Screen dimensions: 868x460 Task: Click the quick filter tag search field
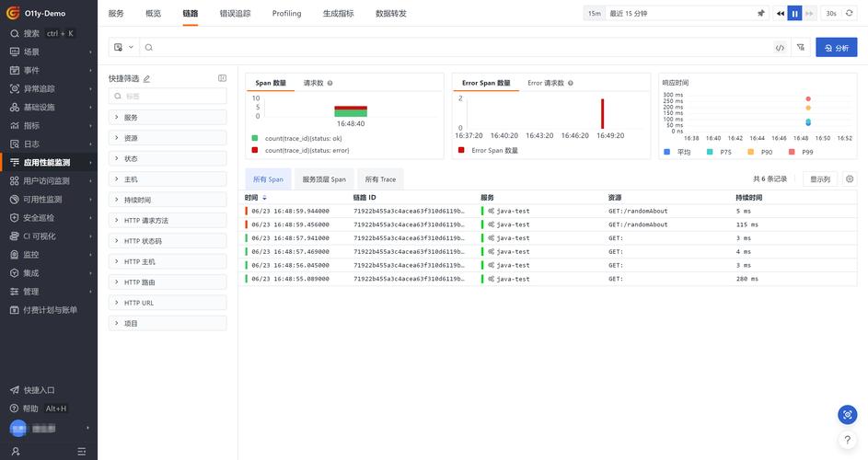[168, 97]
